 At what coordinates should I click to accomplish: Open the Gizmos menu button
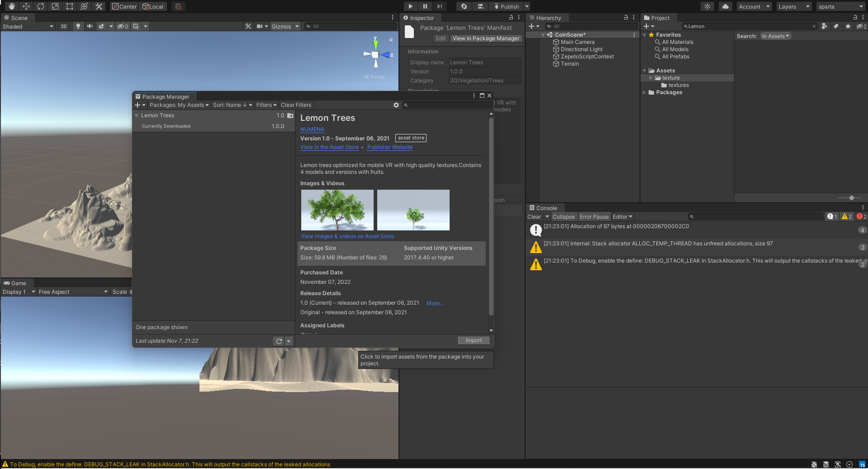[x=281, y=26]
